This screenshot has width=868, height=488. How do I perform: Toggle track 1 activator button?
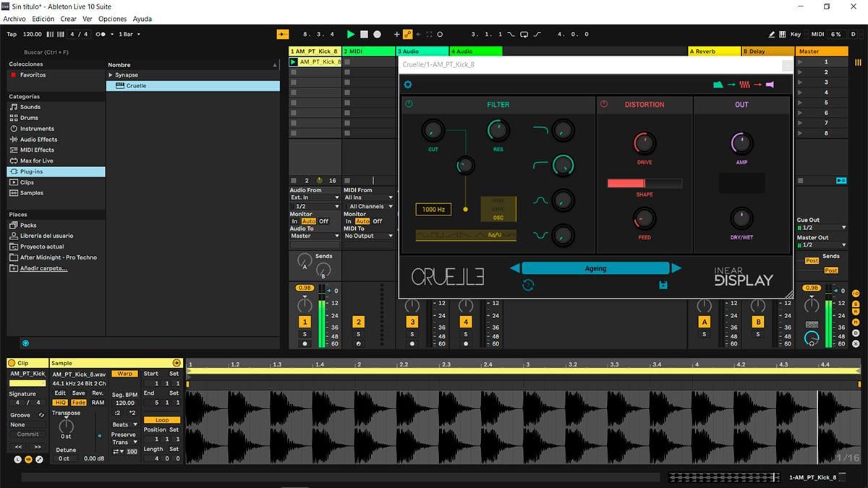tap(305, 322)
